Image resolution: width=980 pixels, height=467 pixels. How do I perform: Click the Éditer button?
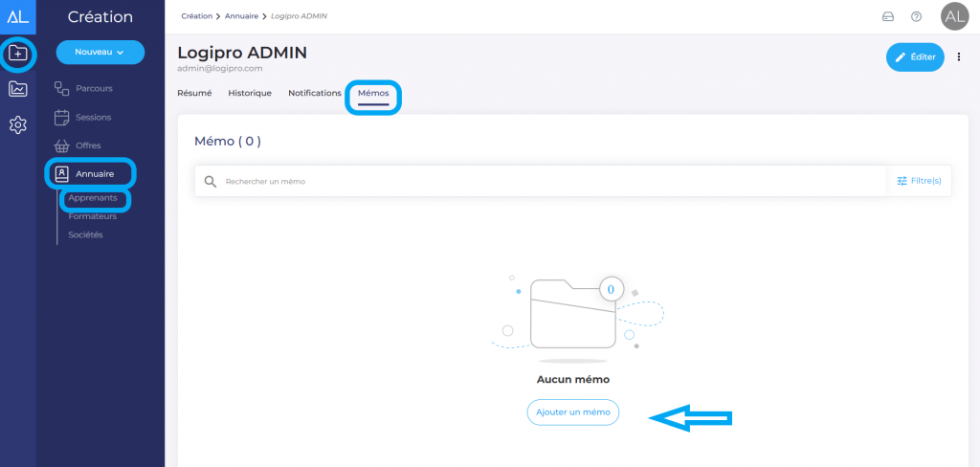pos(915,56)
